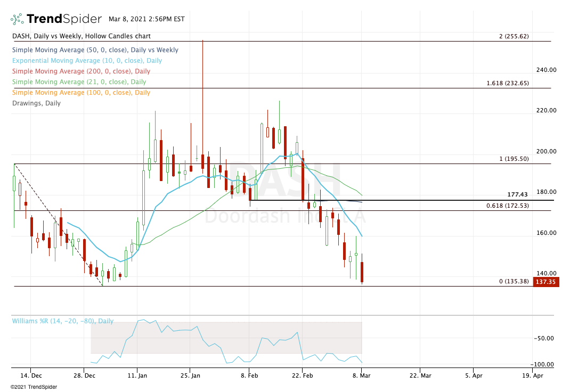The image size is (570, 392).
Task: Select the 'Simple Moving Average (50, 0, close)' legend entry
Action: (95, 50)
